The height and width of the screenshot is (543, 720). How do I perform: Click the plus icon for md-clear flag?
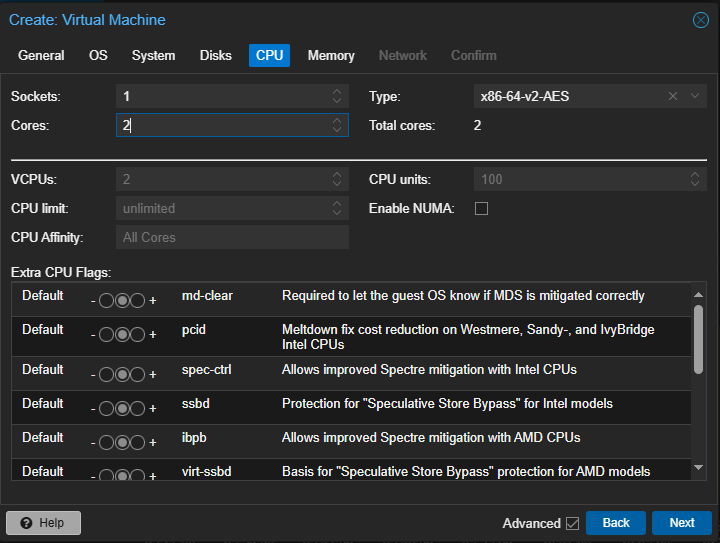point(153,301)
